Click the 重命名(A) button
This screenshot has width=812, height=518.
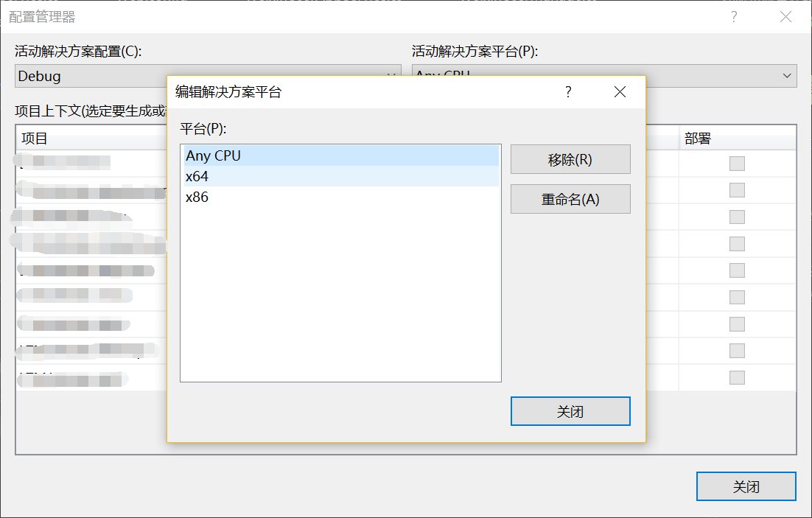pos(570,199)
